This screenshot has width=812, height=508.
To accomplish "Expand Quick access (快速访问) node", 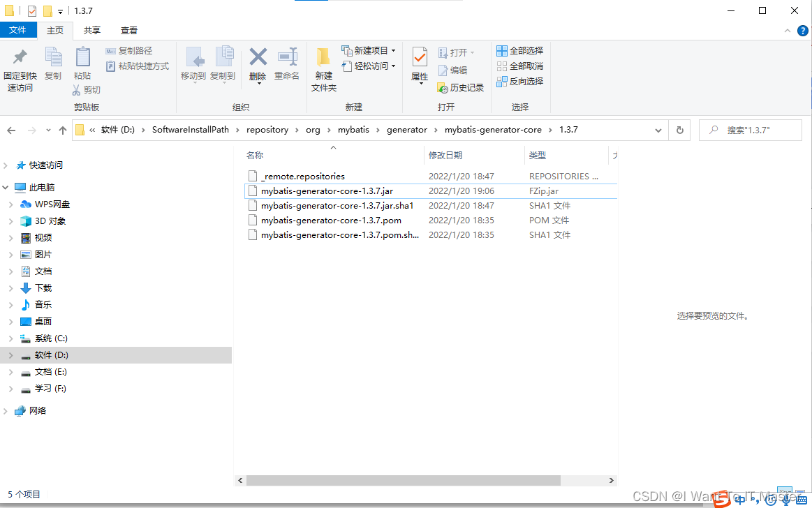I will 6,165.
